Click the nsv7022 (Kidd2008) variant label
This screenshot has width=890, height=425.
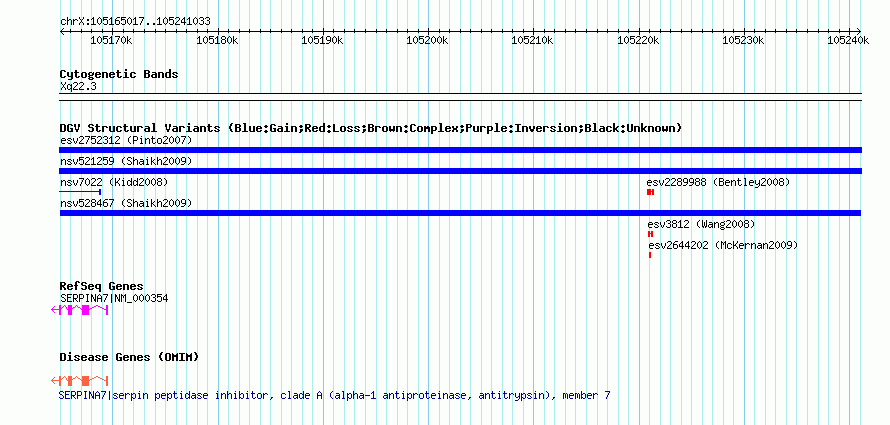(114, 182)
